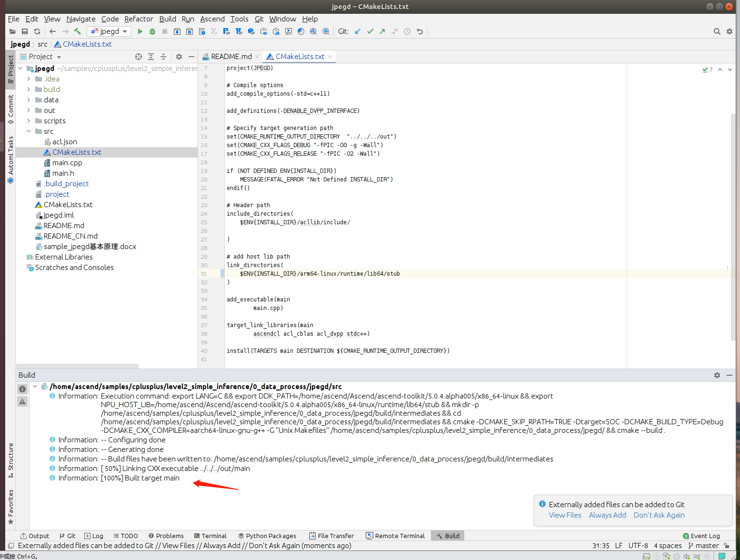The width and height of the screenshot is (740, 560).
Task: Click line number 31 in editor gutter
Action: pyautogui.click(x=204, y=274)
